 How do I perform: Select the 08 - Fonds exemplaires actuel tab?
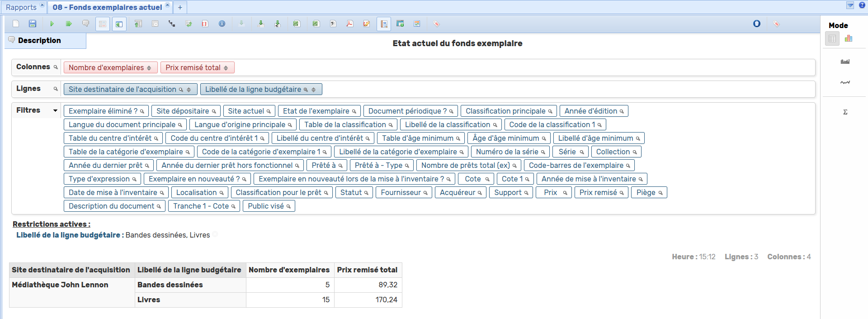click(107, 7)
